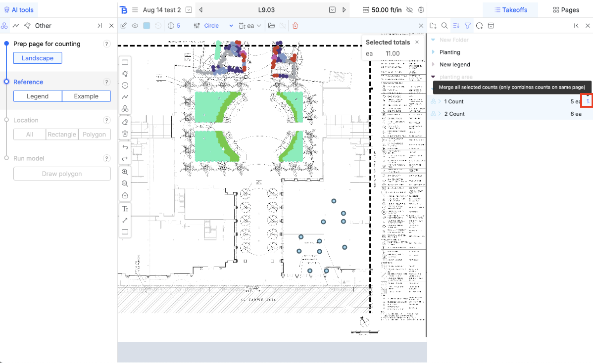Expand the 1 Count row chevron
The height and width of the screenshot is (364, 593).
(440, 101)
